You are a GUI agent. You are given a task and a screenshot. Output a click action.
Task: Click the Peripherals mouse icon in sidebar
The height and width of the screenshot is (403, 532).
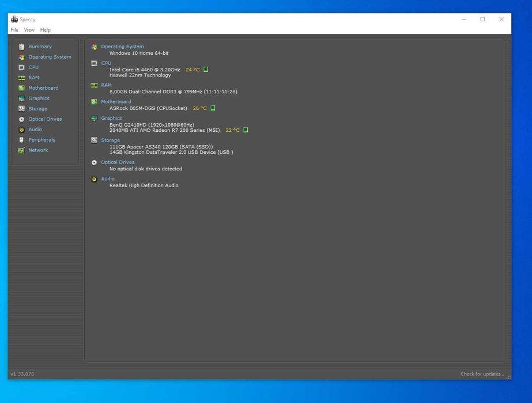pos(21,140)
